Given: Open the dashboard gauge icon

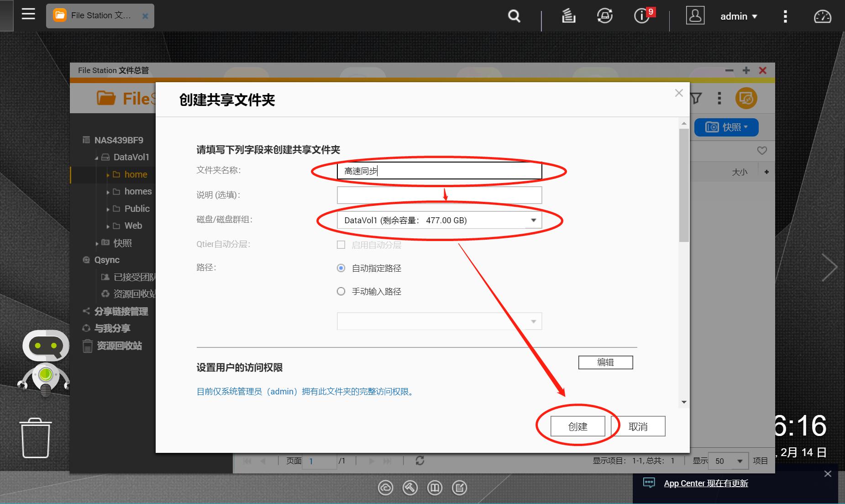Looking at the screenshot, I should coord(823,16).
